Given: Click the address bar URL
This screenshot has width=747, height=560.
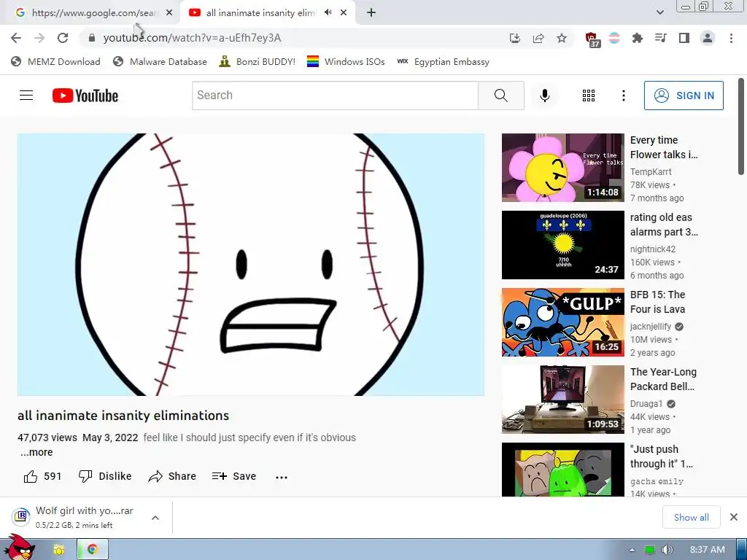Looking at the screenshot, I should [x=192, y=38].
